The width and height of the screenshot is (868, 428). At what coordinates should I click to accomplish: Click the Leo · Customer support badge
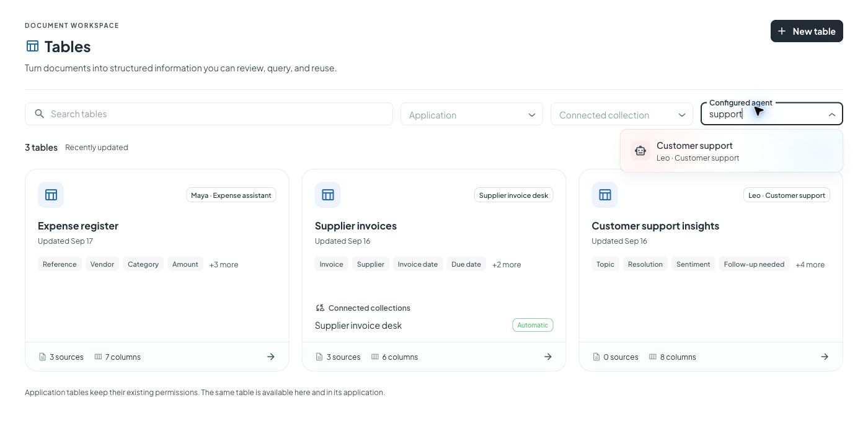point(787,195)
